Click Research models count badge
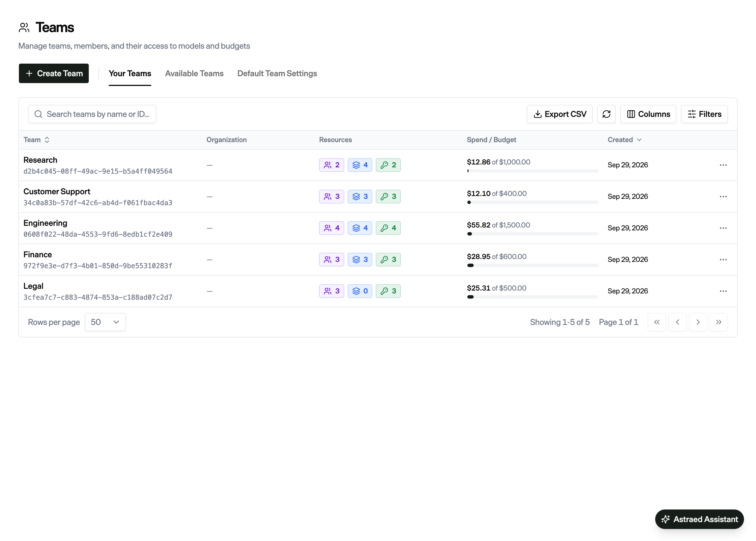The width and height of the screenshot is (756, 541). [359, 165]
